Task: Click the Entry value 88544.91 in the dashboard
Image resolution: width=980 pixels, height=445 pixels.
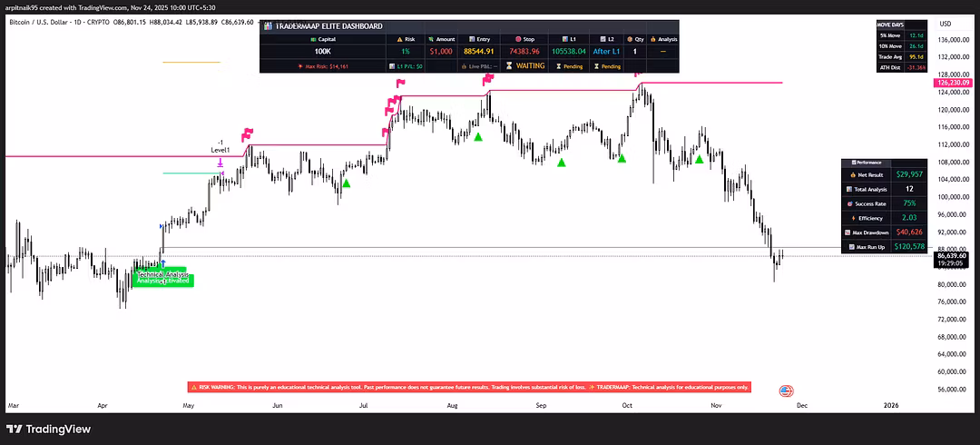Action: tap(478, 52)
